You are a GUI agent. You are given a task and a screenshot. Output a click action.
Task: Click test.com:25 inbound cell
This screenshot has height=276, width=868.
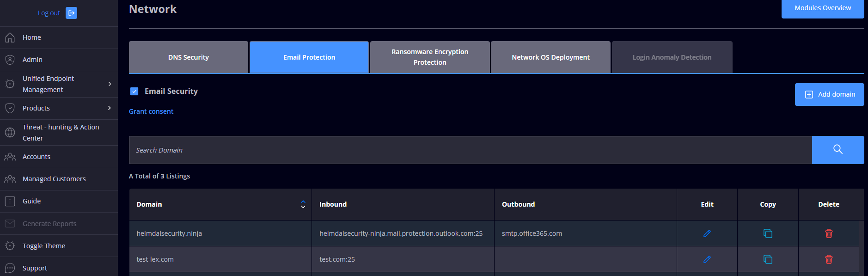pyautogui.click(x=403, y=259)
